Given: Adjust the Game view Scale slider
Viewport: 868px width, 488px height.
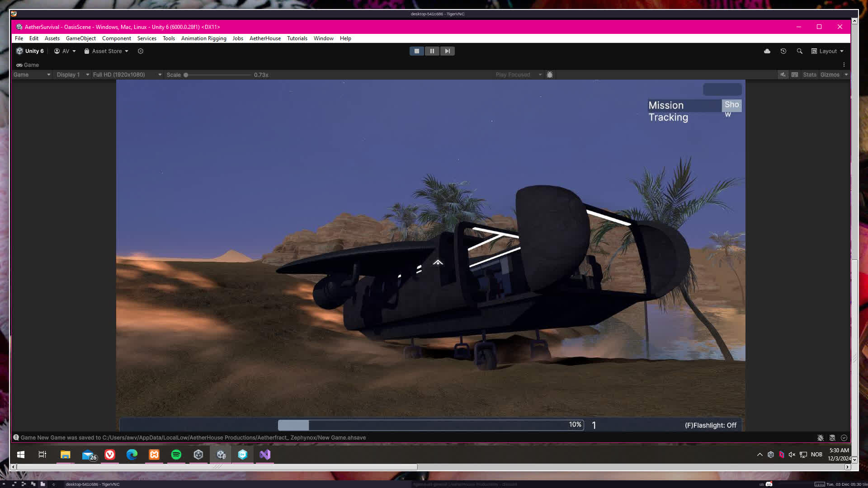Looking at the screenshot, I should (186, 75).
